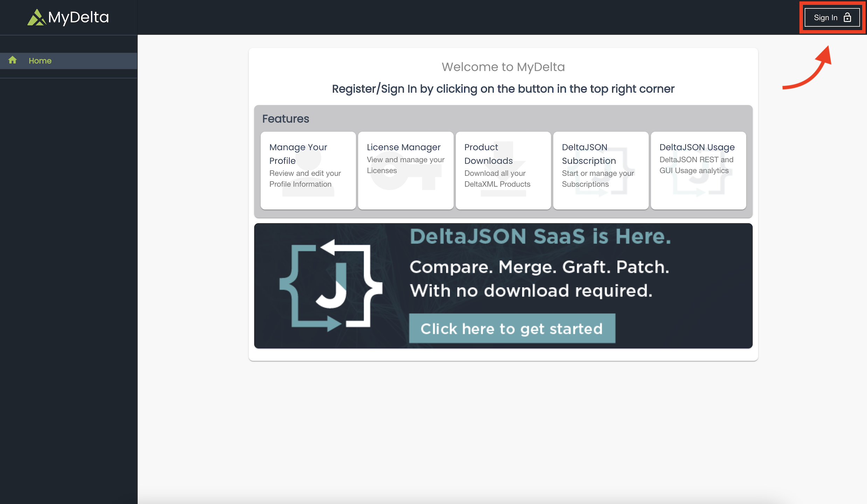
Task: Click the MyDelta triangle logo icon
Action: coord(36,17)
